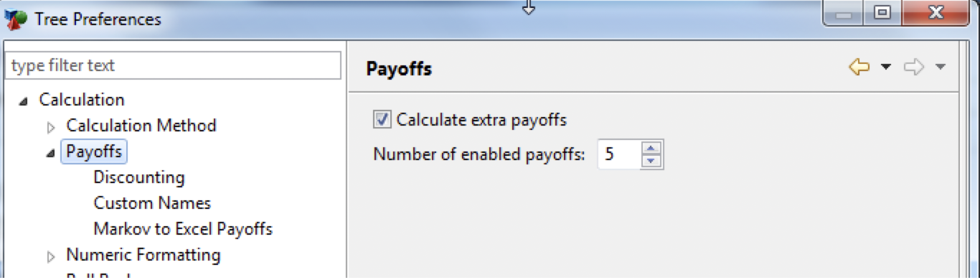980x280 pixels.
Task: Collapse the Calculation tree node
Action: coord(24,101)
